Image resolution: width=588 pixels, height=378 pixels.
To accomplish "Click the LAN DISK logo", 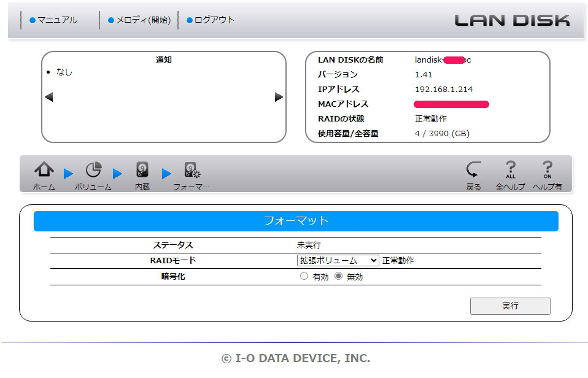I will 513,19.
